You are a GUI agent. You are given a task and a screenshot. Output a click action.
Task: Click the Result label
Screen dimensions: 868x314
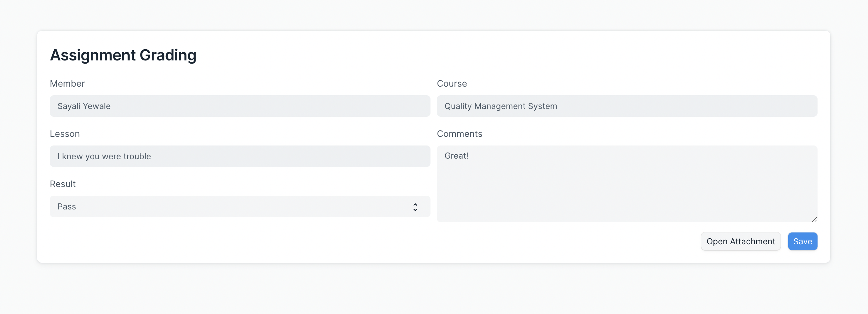point(63,184)
